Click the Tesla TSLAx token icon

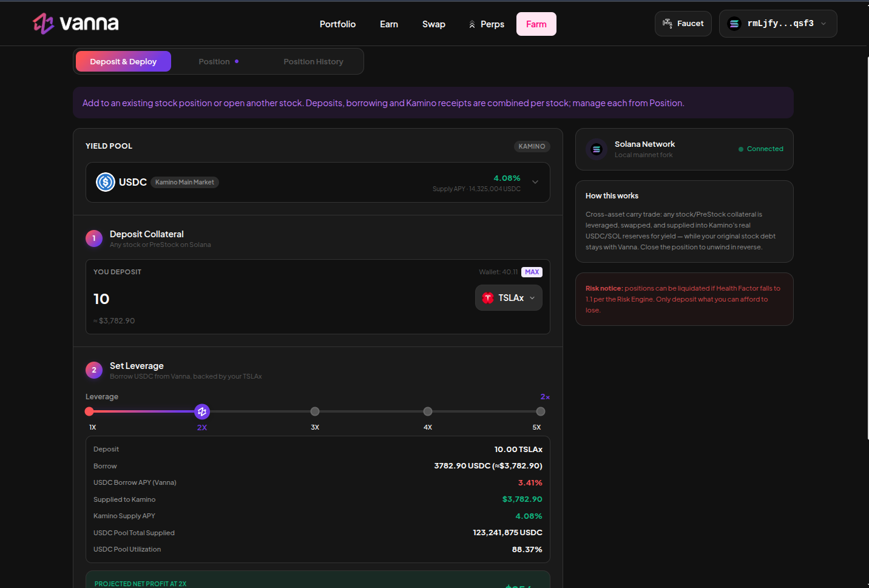click(488, 298)
